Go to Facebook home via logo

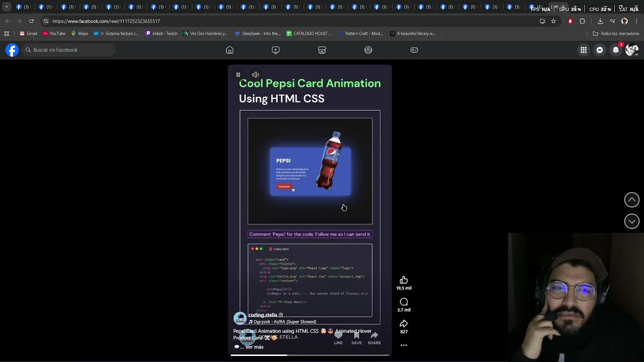12,50
